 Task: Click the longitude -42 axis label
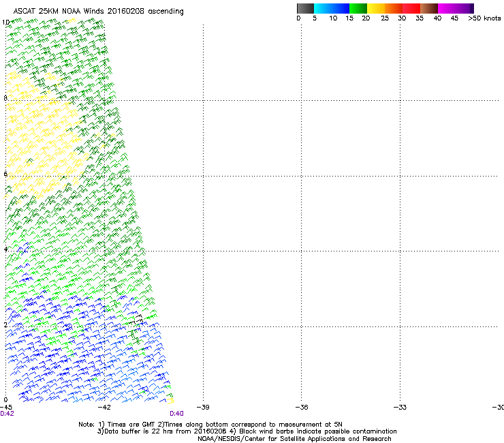point(104,408)
